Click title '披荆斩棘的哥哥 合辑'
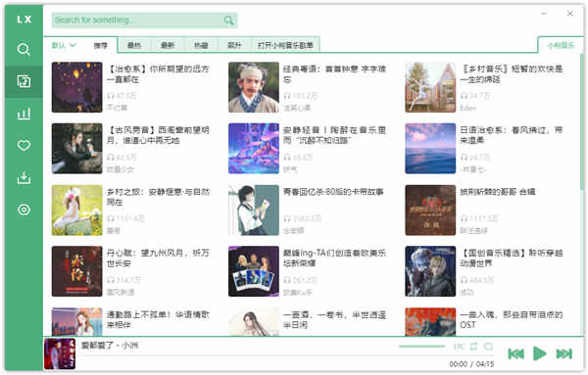588x375 pixels. coord(498,192)
